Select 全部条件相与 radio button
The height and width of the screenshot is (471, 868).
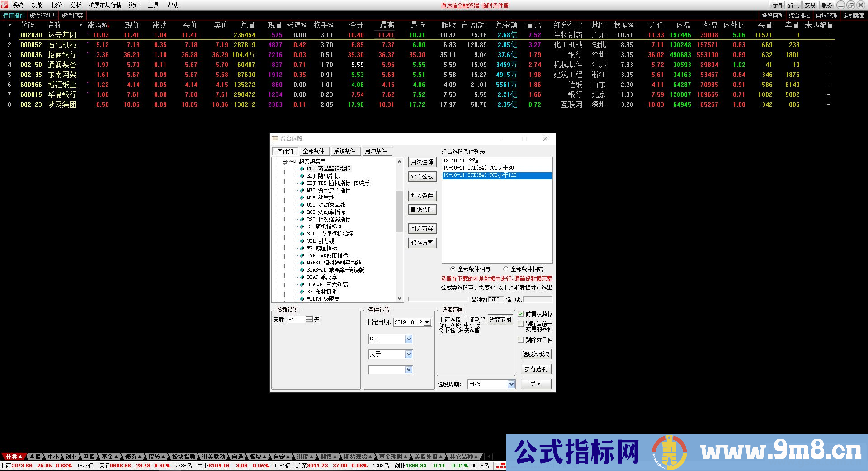[453, 269]
